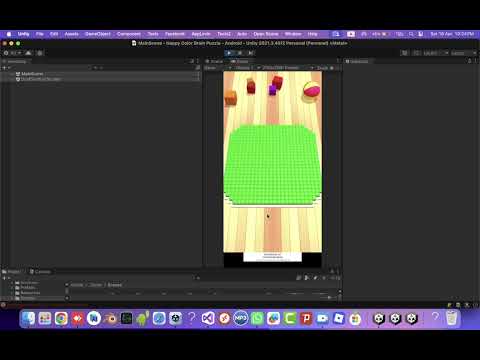Start Play mode with the Play button
Image resolution: width=480 pixels, height=360 pixels.
click(x=229, y=53)
